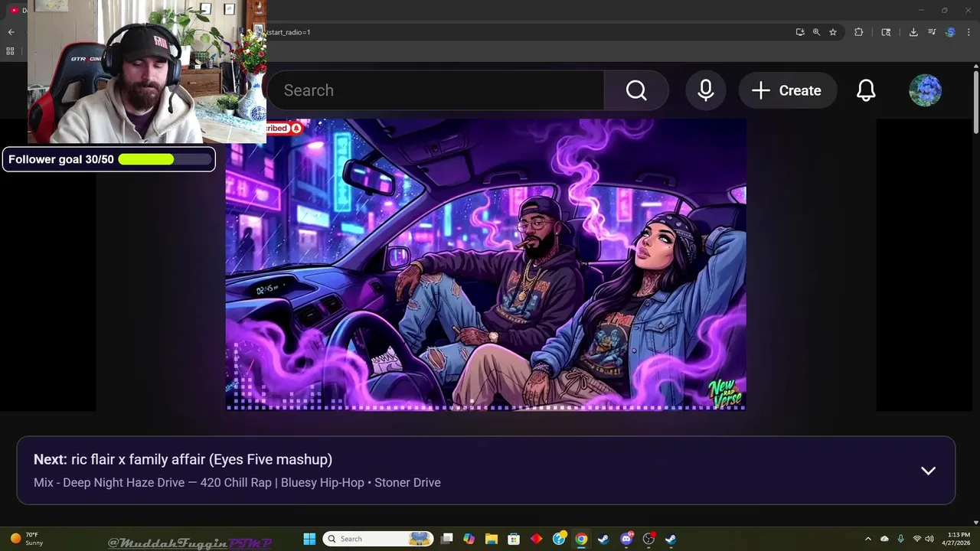Click the Chrome icon in the taskbar

click(x=581, y=539)
